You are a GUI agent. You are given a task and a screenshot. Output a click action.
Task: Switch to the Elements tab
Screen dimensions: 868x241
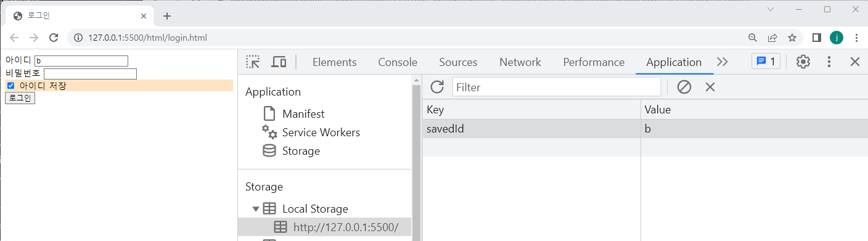[335, 62]
